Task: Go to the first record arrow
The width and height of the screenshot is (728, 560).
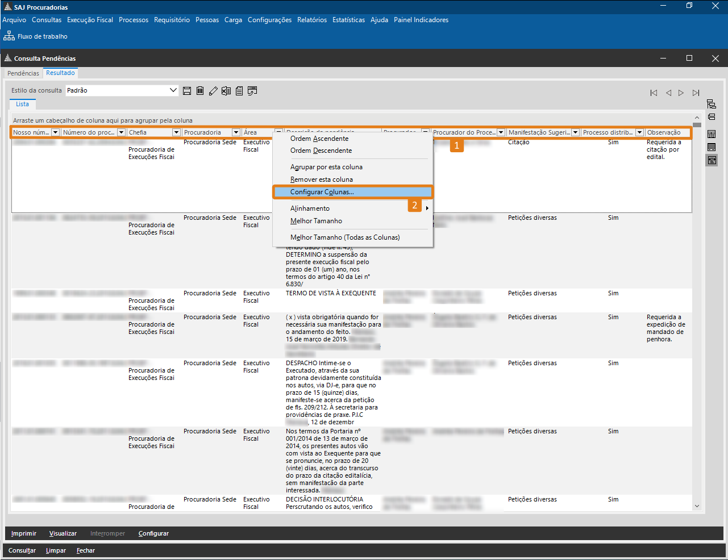Action: [654, 93]
